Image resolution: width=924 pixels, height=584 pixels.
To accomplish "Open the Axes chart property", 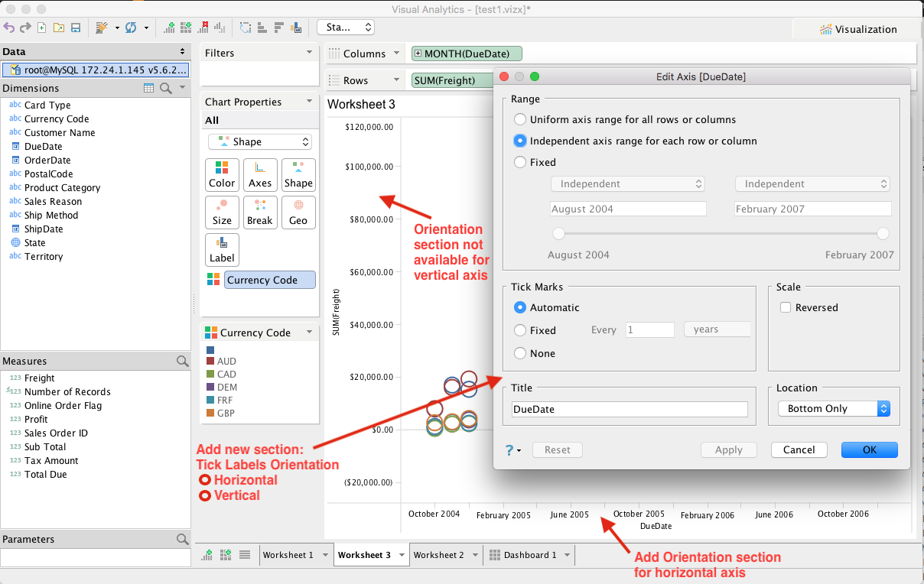I will [x=260, y=174].
